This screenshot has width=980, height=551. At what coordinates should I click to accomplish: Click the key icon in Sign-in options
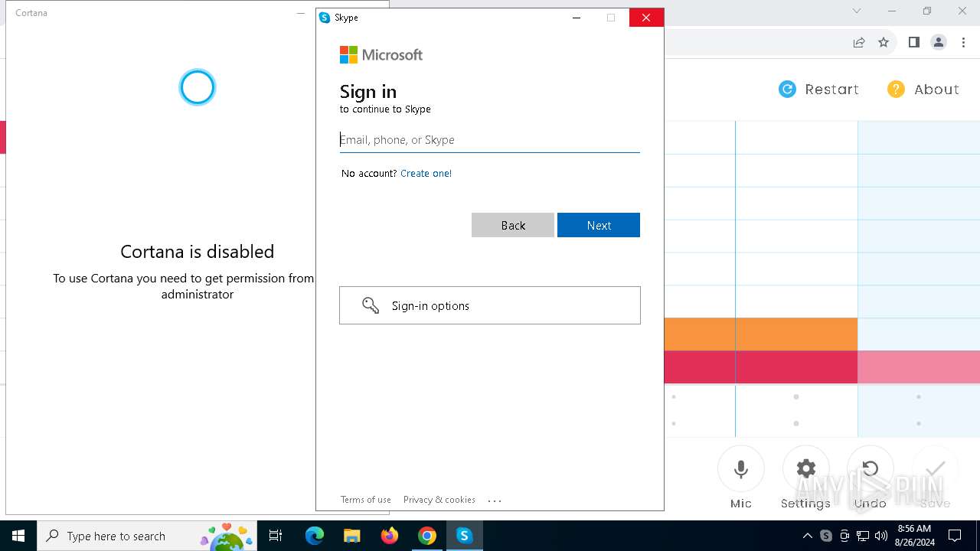point(371,305)
